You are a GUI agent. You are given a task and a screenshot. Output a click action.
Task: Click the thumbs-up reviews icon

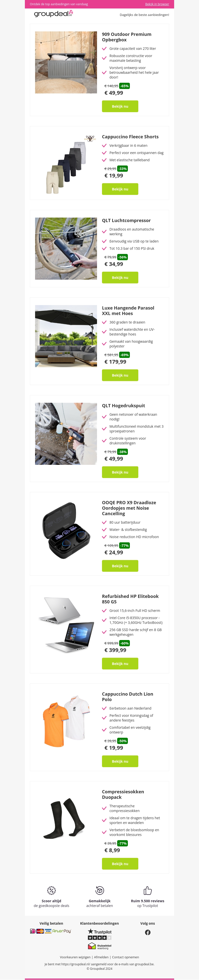click(x=148, y=890)
